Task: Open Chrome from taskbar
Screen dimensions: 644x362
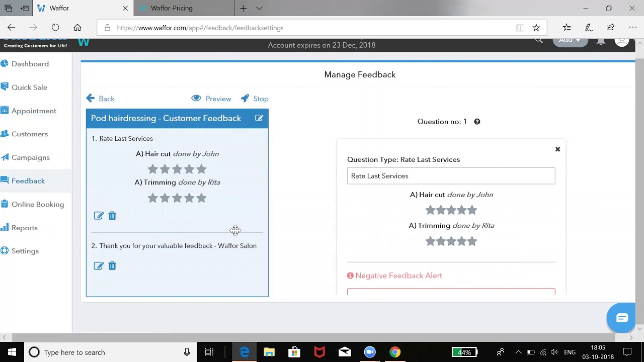Action: tap(395, 352)
